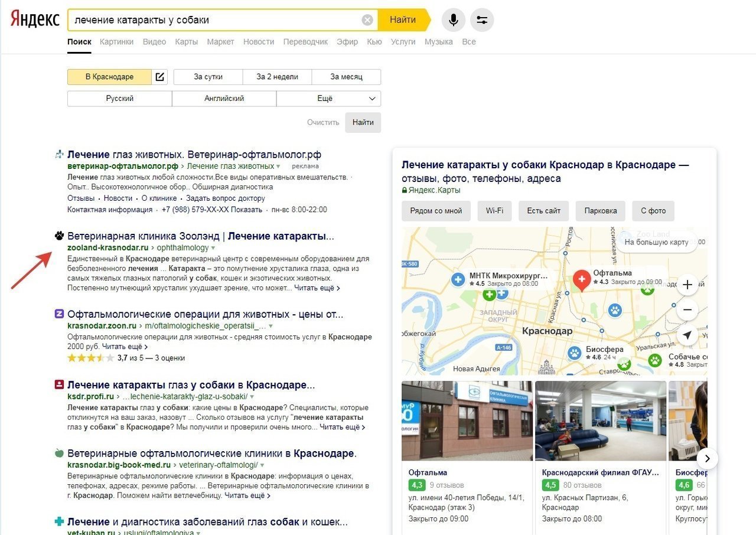Open the Офтальма building photo thumbnail
This screenshot has width=756, height=535.
(x=467, y=420)
